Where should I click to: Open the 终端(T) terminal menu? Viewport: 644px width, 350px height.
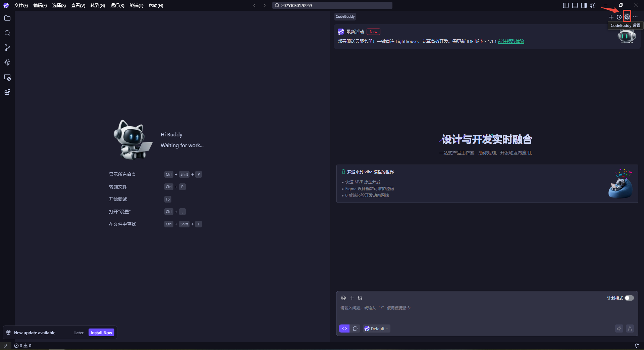pyautogui.click(x=136, y=5)
